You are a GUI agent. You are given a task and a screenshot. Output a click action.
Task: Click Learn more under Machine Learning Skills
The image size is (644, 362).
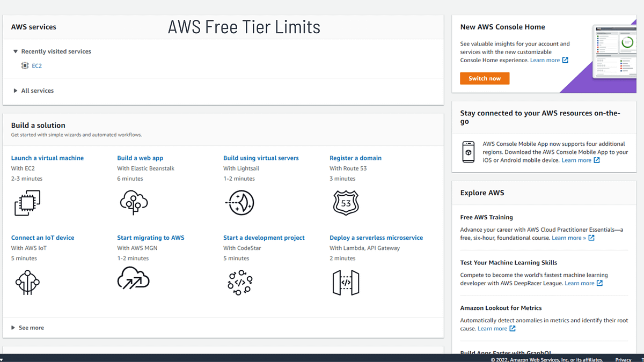[580, 283]
